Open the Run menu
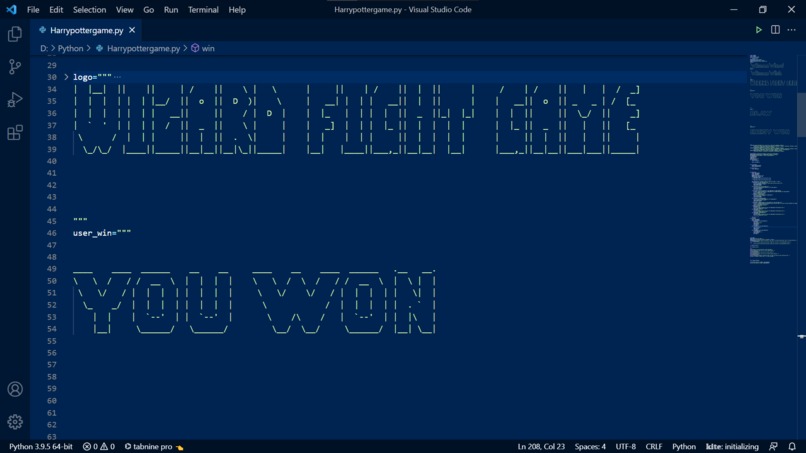806x453 pixels. click(171, 9)
